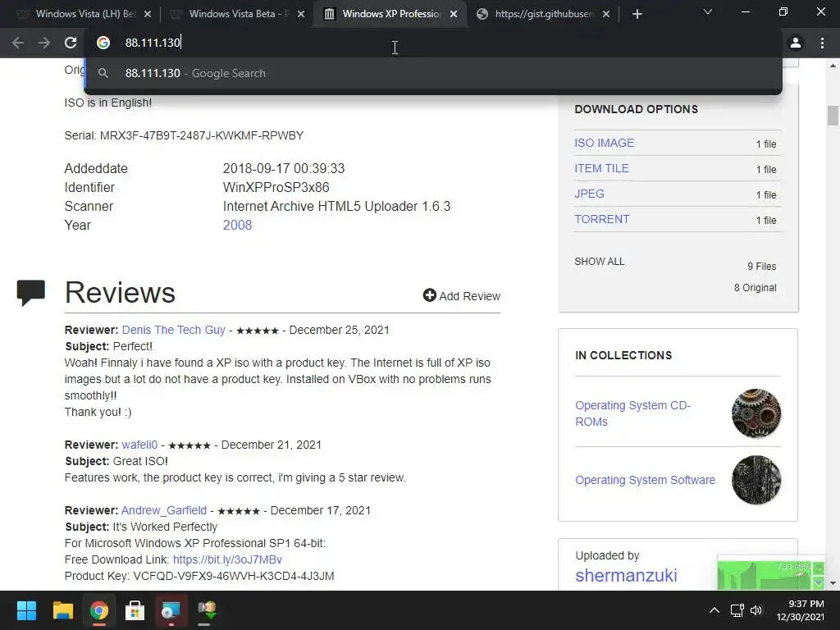The width and height of the screenshot is (840, 630).
Task: Click the 8 Original count text
Action: [755, 288]
